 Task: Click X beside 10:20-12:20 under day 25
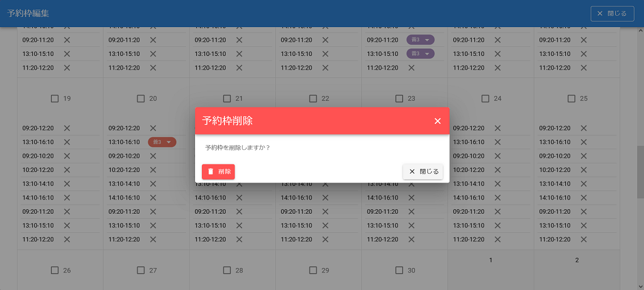coord(584,170)
